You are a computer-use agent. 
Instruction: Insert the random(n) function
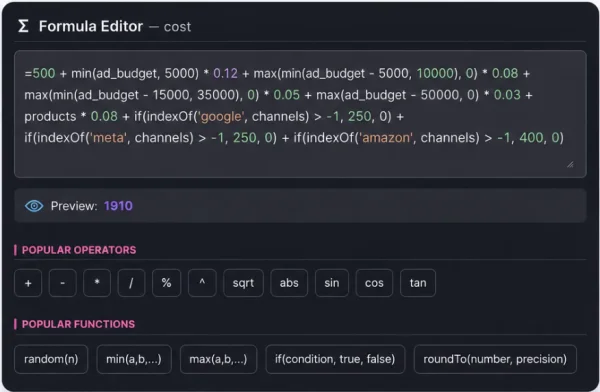(51, 359)
